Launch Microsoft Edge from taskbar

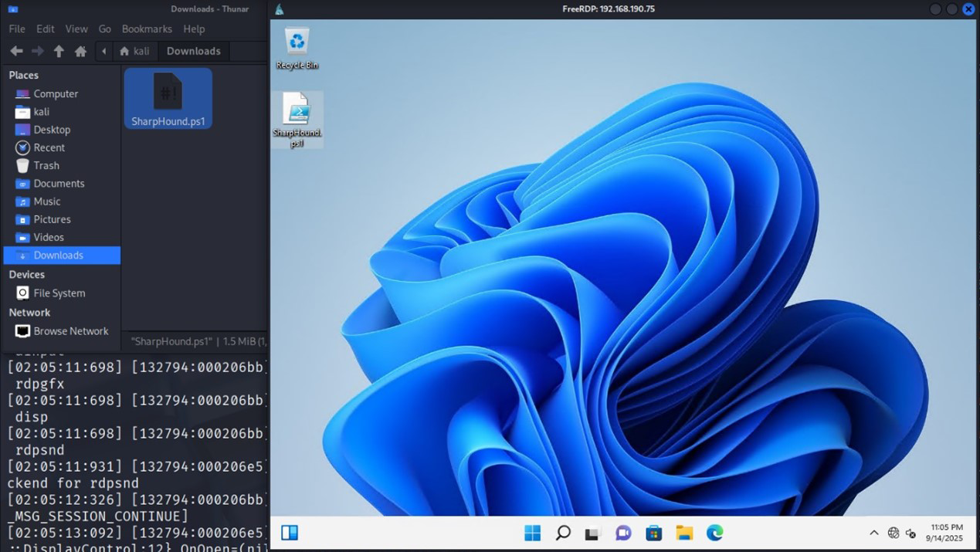[x=714, y=533]
